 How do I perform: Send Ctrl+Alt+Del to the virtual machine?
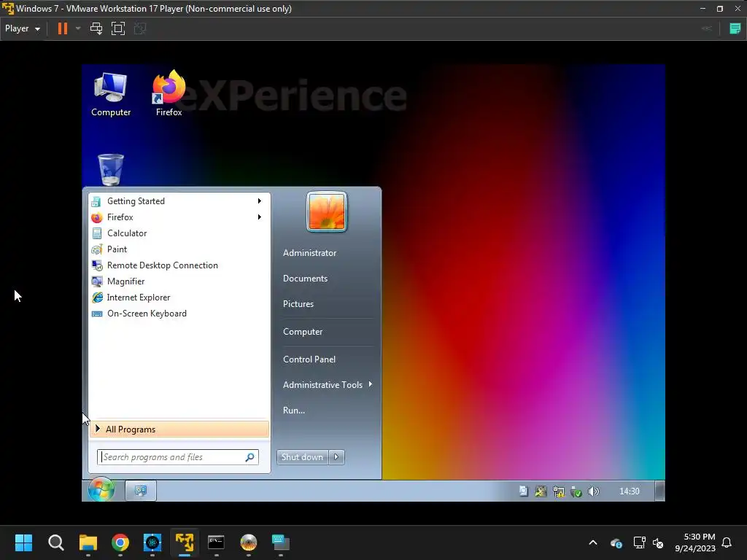pos(96,28)
